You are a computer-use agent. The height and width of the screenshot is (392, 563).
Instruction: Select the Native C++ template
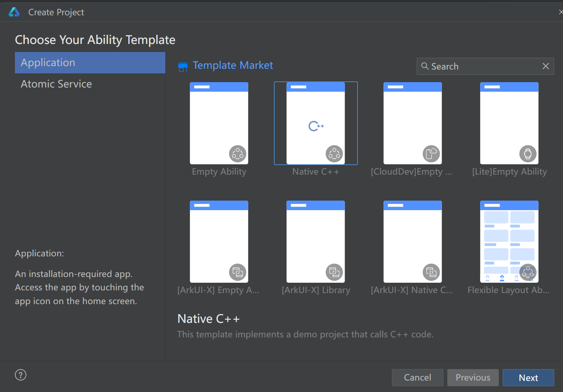tap(315, 123)
